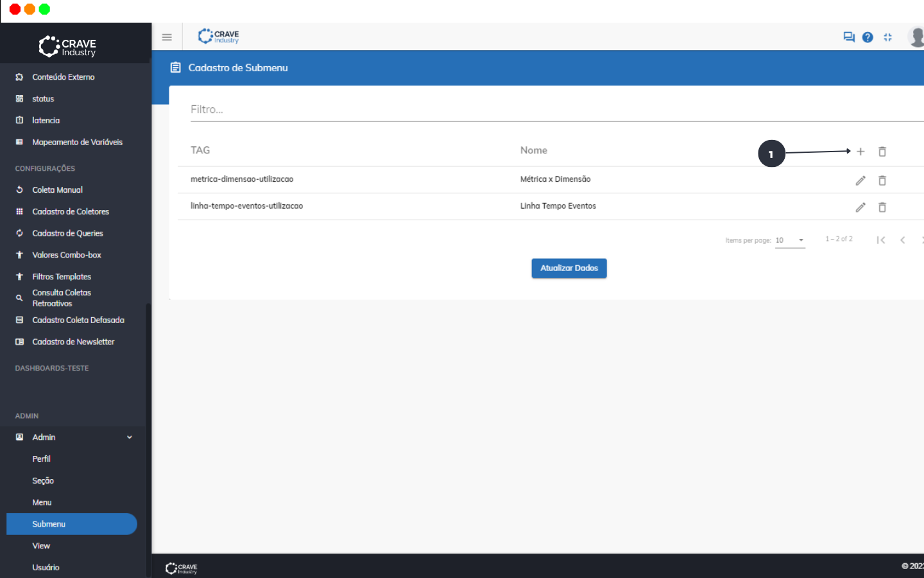Image resolution: width=924 pixels, height=578 pixels.
Task: Click the Cadastro de Newsletter icon
Action: [19, 342]
